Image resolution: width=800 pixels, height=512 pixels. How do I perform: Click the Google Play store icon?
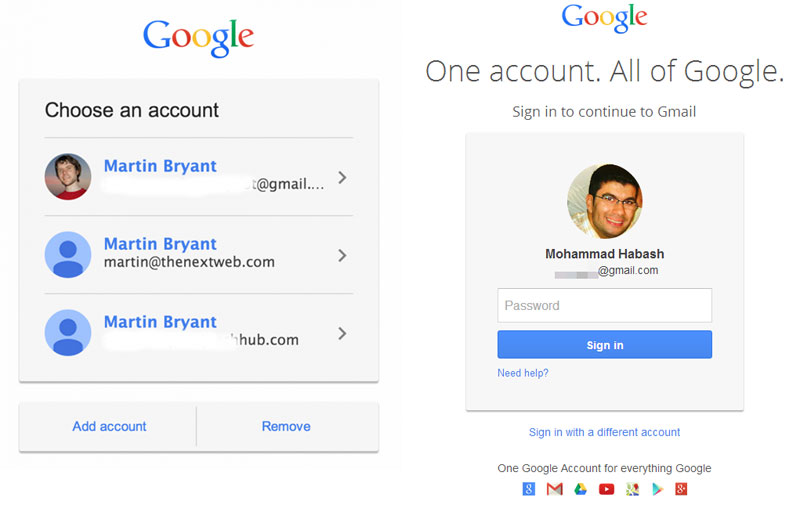658,489
